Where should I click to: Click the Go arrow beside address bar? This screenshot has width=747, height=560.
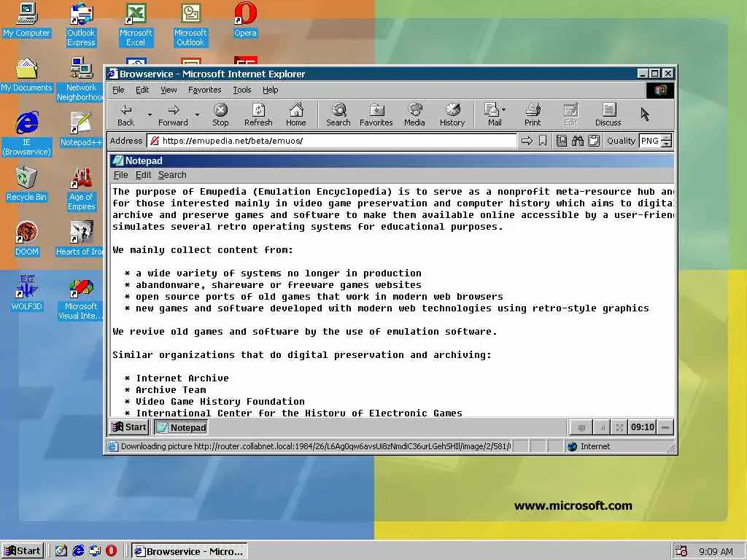pos(527,141)
